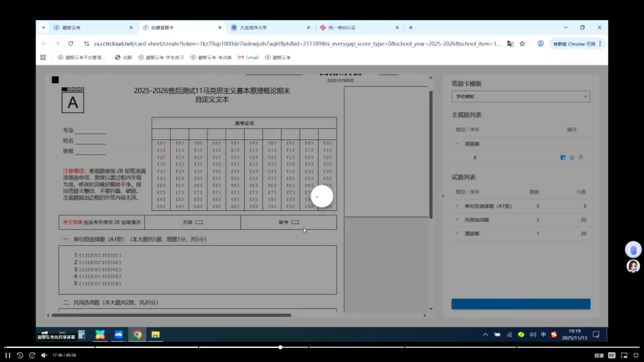Click the video progress slider handle
Image resolution: width=644 pixels, height=362 pixels.
tap(280, 347)
